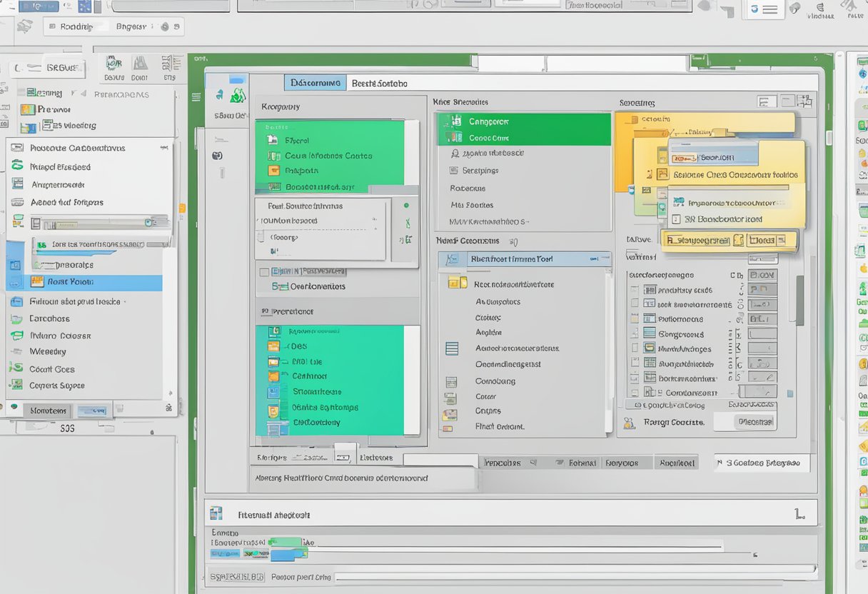
Task: Click the magnifier icon in the green-header list
Action: point(455,153)
